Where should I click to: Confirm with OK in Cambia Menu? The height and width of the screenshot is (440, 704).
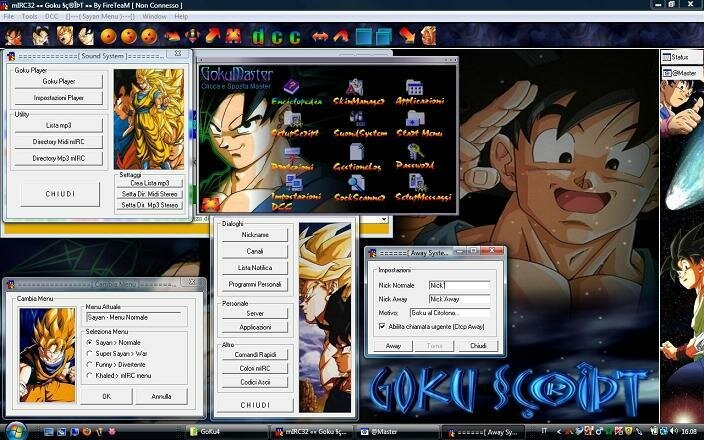pyautogui.click(x=106, y=396)
